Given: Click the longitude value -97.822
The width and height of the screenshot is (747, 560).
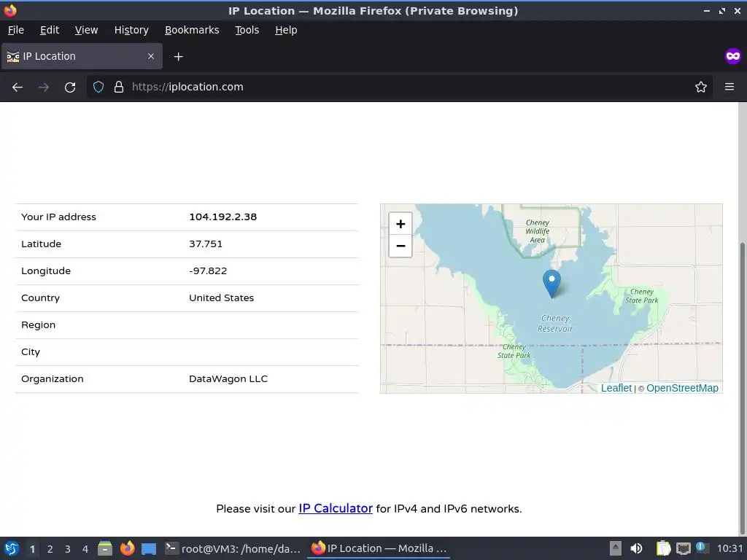Looking at the screenshot, I should (x=208, y=271).
